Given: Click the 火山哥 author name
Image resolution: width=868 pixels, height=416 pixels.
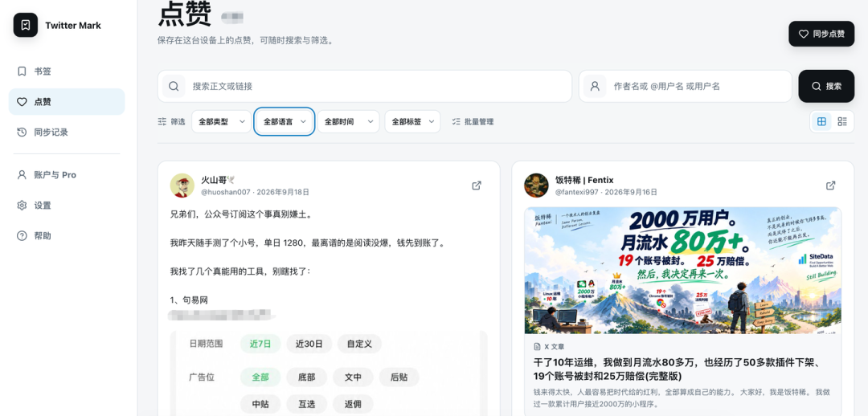Looking at the screenshot, I should pos(218,180).
